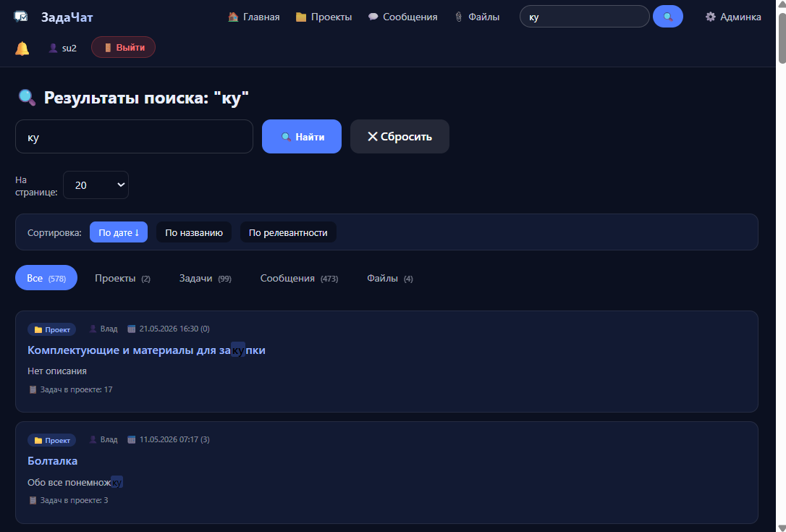Image resolution: width=786 pixels, height=532 pixels.
Task: Click Проект badge on Болталка card
Action: (51, 440)
